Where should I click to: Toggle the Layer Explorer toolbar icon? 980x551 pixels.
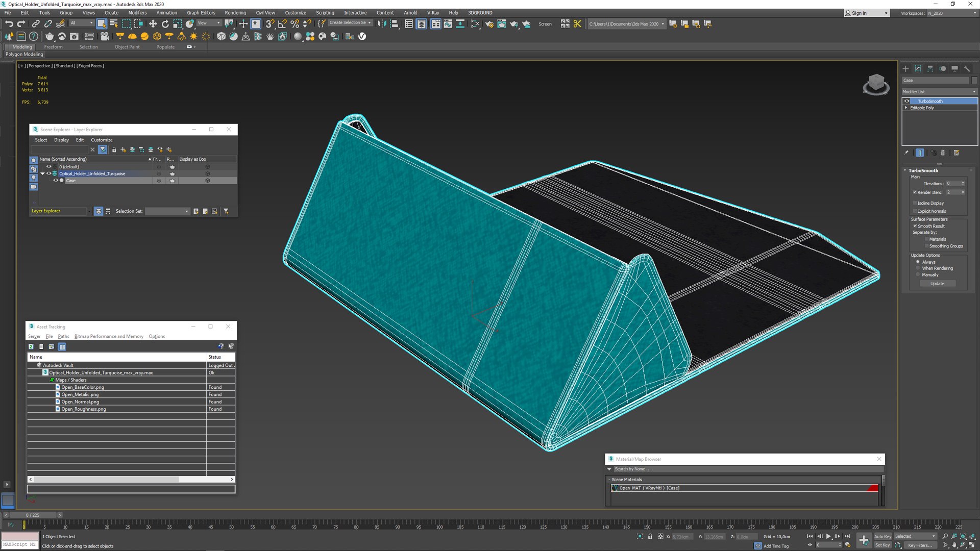(x=421, y=23)
